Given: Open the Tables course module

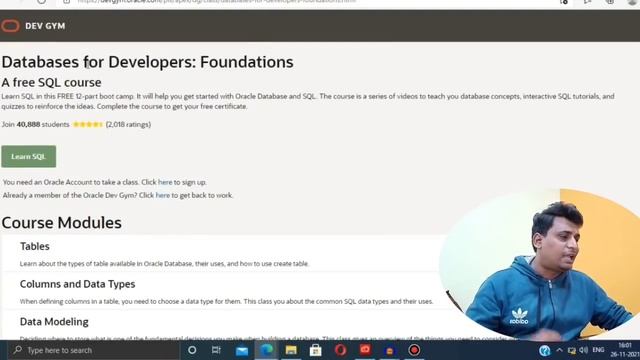Looking at the screenshot, I should 35,247.
